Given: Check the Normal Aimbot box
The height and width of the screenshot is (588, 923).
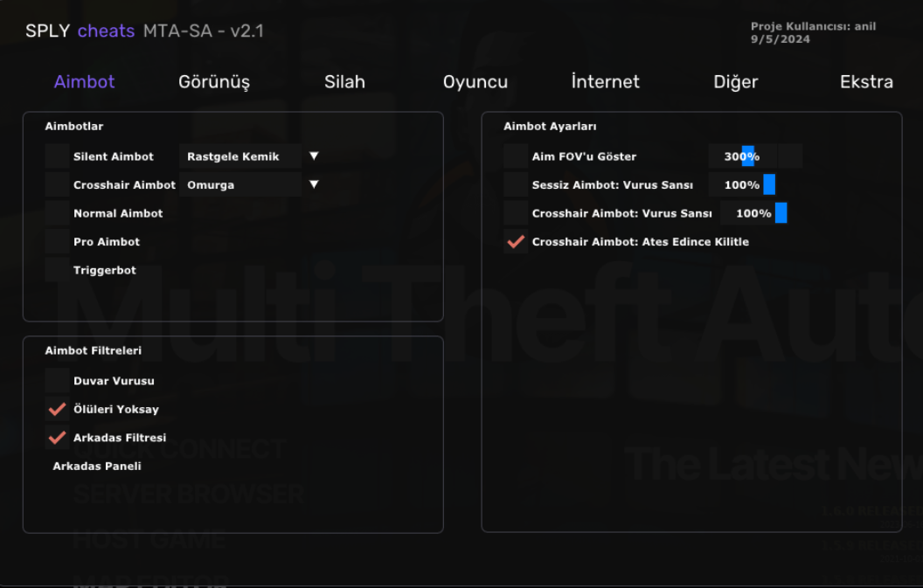Looking at the screenshot, I should tap(57, 213).
